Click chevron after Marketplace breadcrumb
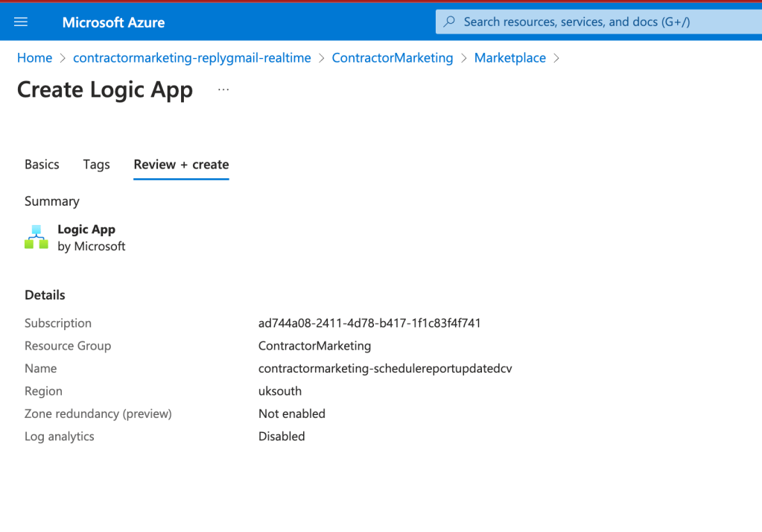This screenshot has height=532, width=762. pos(556,58)
